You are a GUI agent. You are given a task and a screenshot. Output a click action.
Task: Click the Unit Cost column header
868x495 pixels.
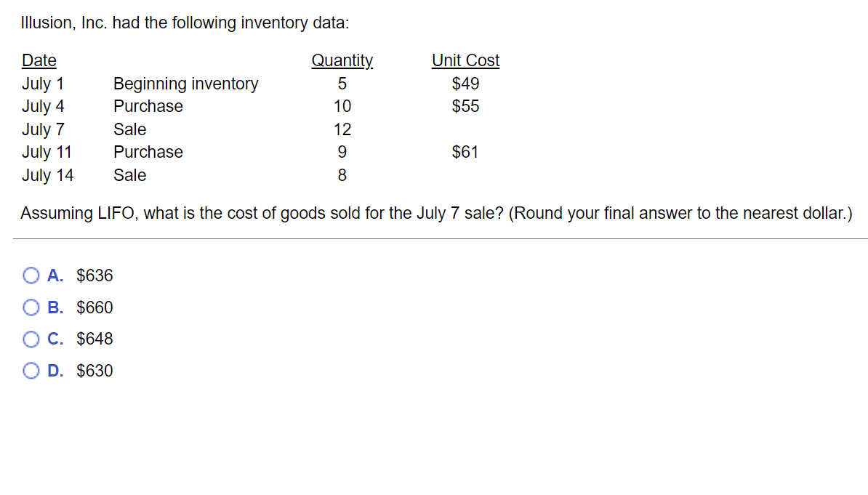[x=465, y=60]
